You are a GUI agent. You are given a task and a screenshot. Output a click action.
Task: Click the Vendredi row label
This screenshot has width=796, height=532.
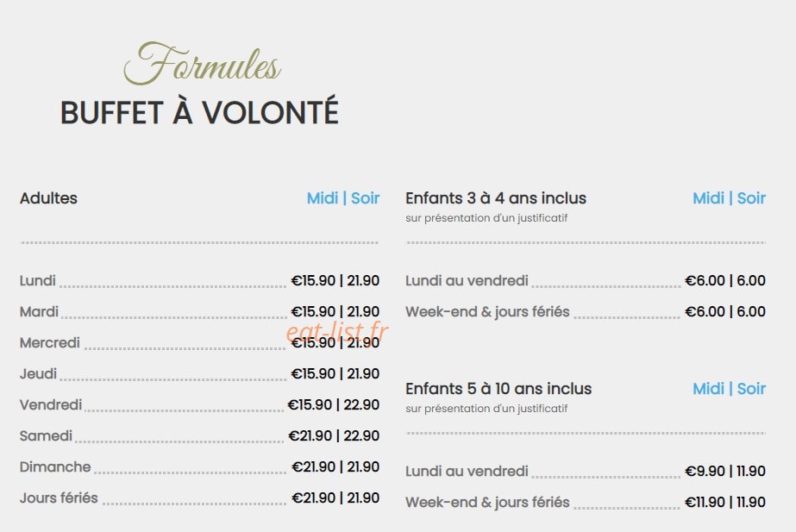point(51,404)
